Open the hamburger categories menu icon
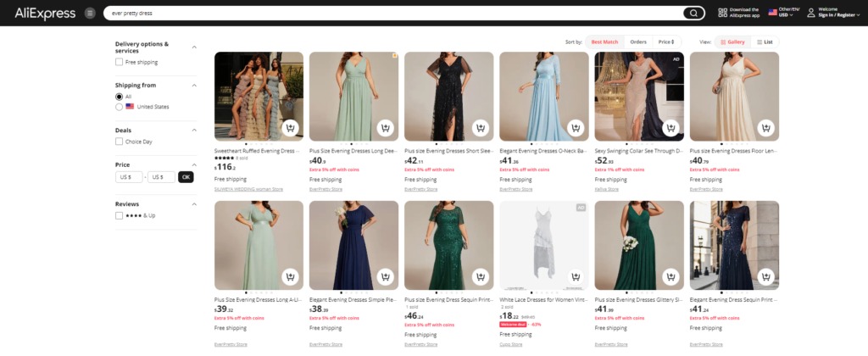This screenshot has width=868, height=356. [90, 13]
